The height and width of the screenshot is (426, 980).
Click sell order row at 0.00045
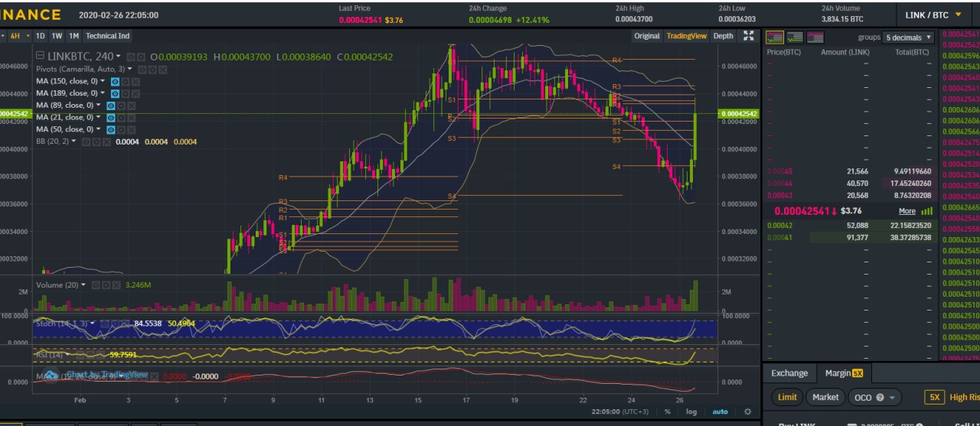tap(849, 171)
